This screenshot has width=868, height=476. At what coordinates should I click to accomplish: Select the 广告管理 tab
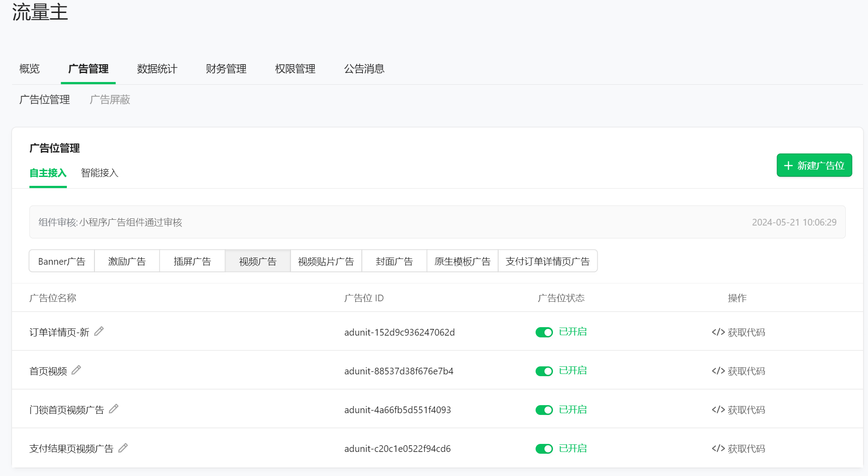[x=88, y=69]
